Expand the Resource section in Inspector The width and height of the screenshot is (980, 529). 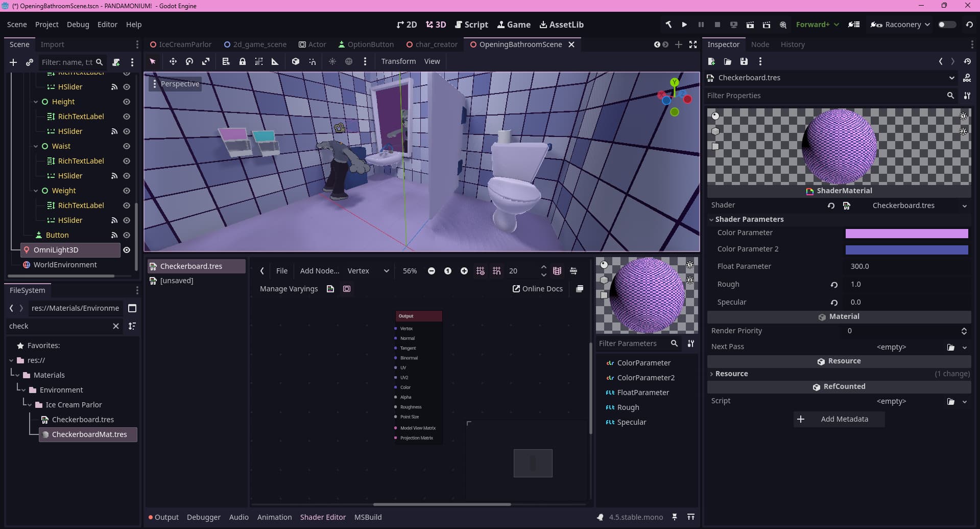coord(731,374)
